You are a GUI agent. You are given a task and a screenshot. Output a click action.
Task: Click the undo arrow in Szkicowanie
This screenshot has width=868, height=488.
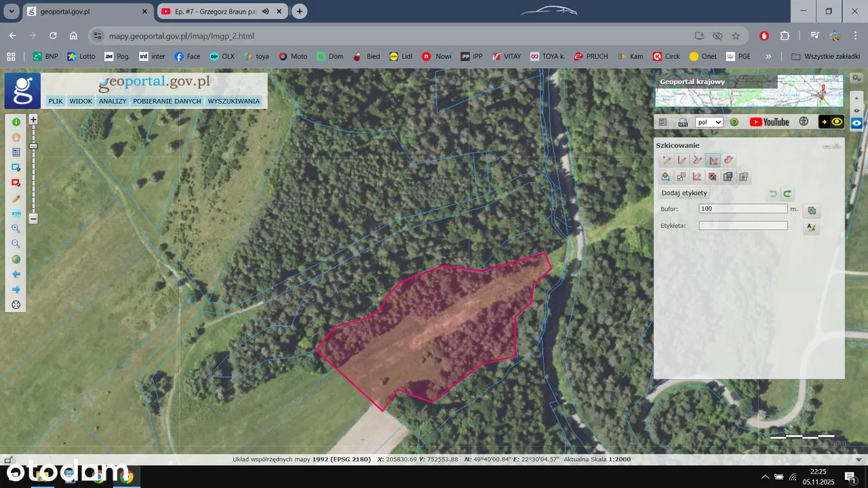(x=772, y=194)
